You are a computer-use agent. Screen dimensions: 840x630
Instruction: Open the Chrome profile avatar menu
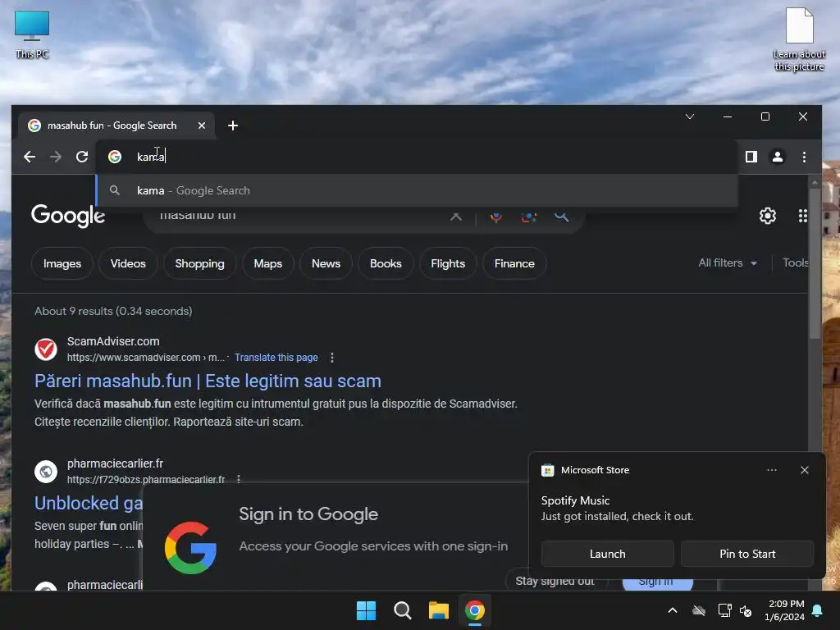coord(778,157)
